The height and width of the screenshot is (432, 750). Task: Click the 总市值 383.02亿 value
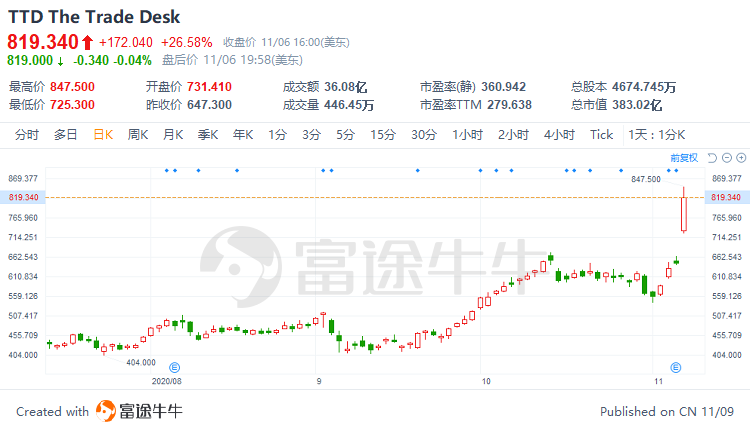coord(637,105)
